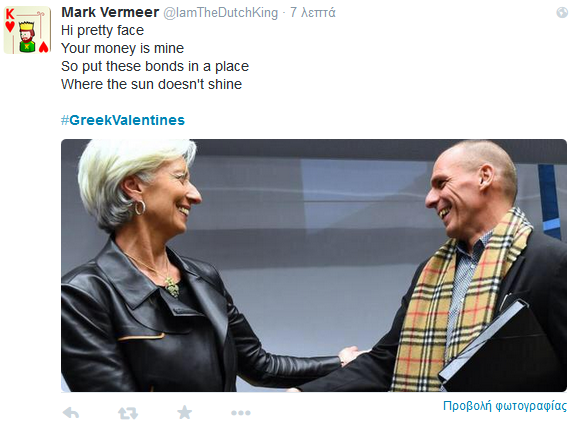Follow the #GreekValentines hashtag
Screen dimensions: 574x425
tap(123, 120)
